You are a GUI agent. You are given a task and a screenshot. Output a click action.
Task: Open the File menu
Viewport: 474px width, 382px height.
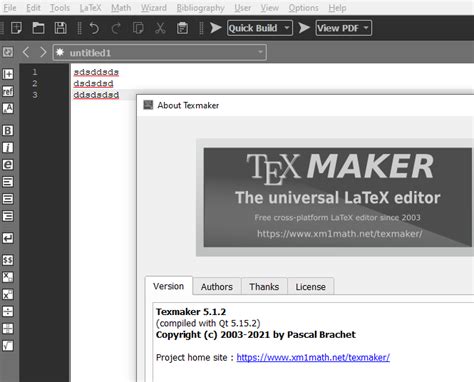pos(10,8)
